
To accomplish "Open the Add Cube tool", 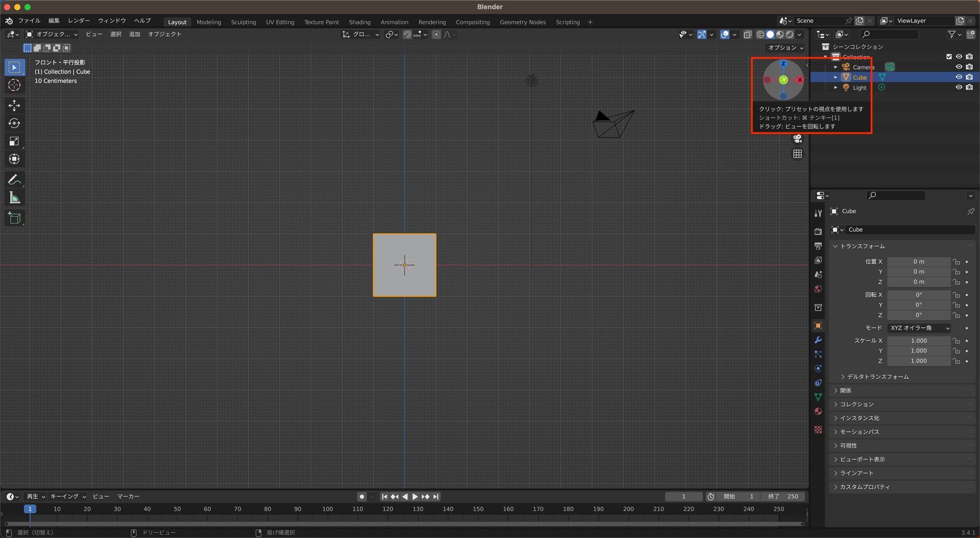I will [x=14, y=218].
